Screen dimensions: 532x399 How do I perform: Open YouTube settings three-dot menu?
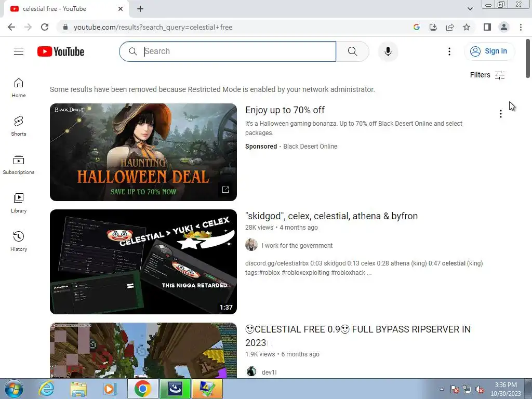[x=449, y=51]
